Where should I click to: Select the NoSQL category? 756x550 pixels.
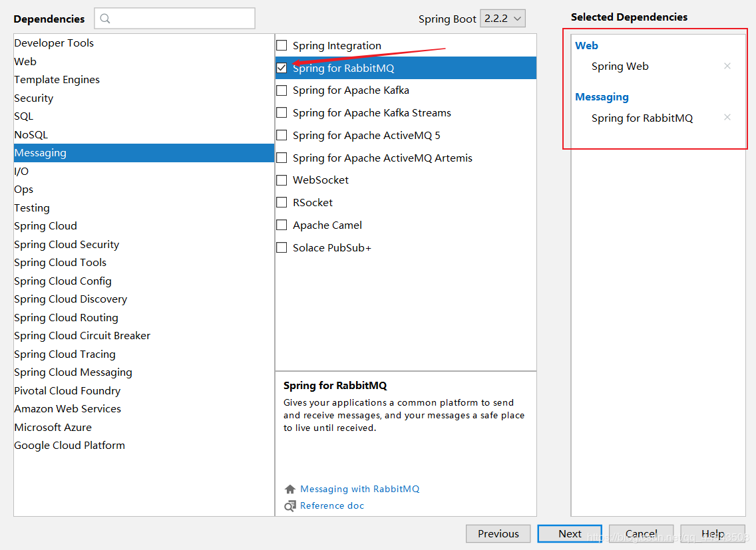[144, 134]
